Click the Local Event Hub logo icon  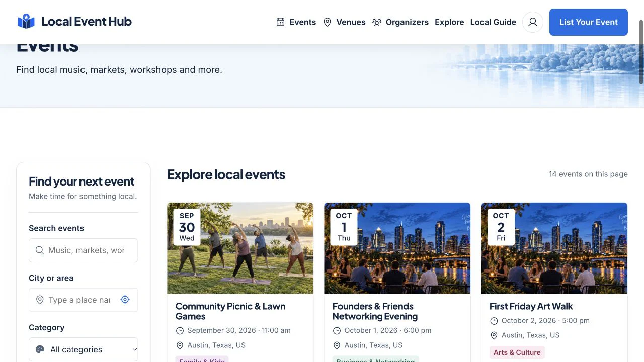coord(26,22)
